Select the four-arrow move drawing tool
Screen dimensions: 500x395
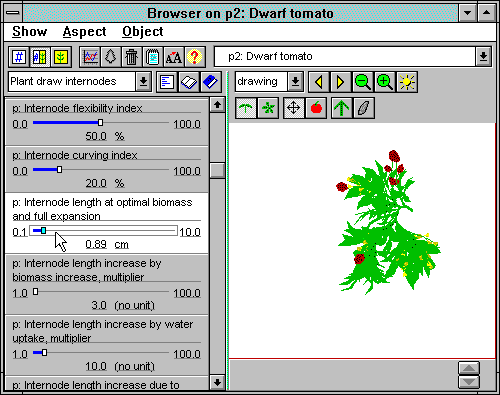pyautogui.click(x=293, y=108)
